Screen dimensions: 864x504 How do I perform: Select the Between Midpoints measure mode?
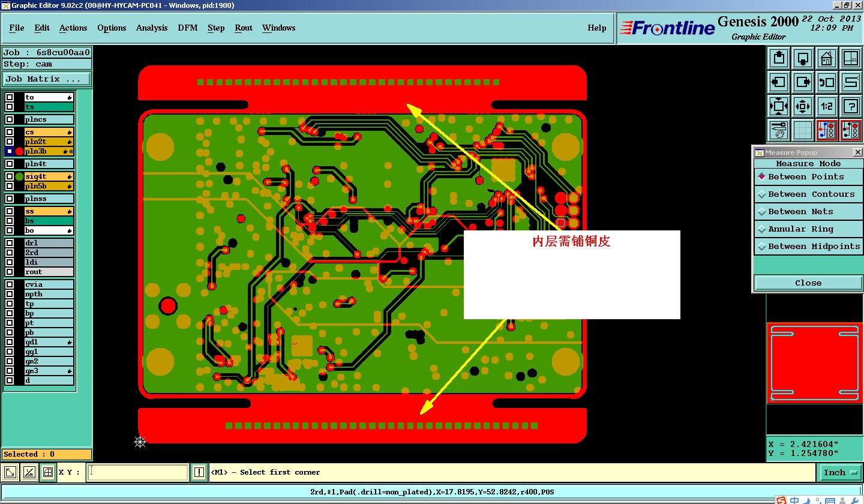tap(808, 247)
